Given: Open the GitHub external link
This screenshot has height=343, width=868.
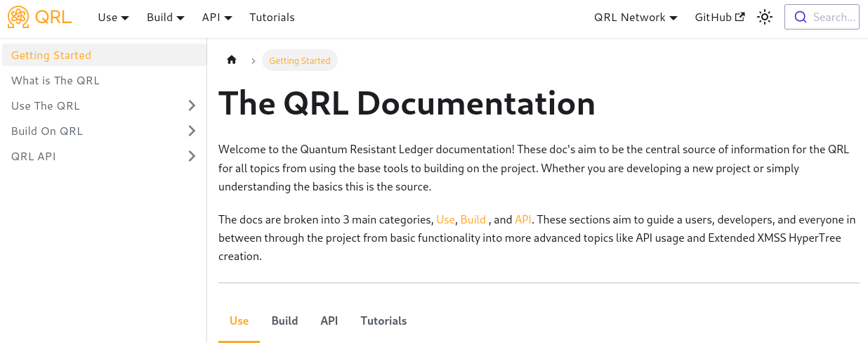Looking at the screenshot, I should click(x=720, y=18).
